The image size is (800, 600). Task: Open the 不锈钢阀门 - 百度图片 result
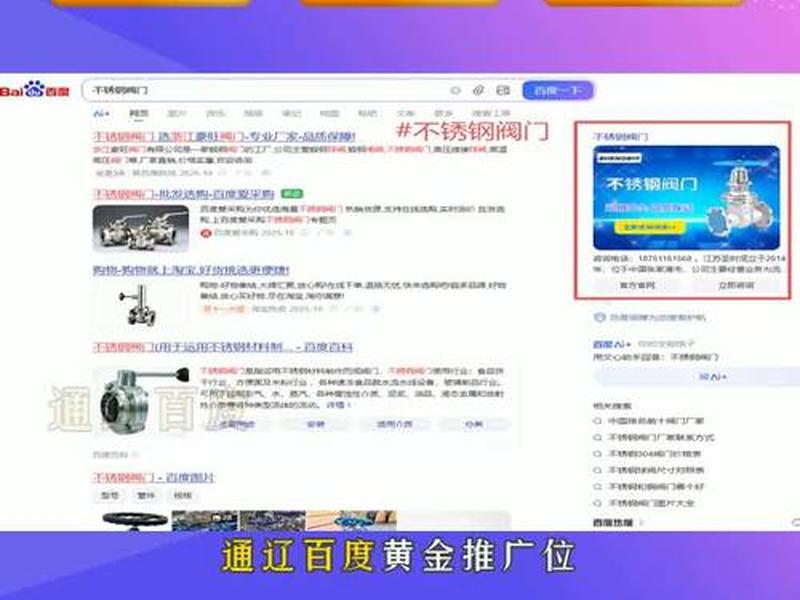click(154, 478)
